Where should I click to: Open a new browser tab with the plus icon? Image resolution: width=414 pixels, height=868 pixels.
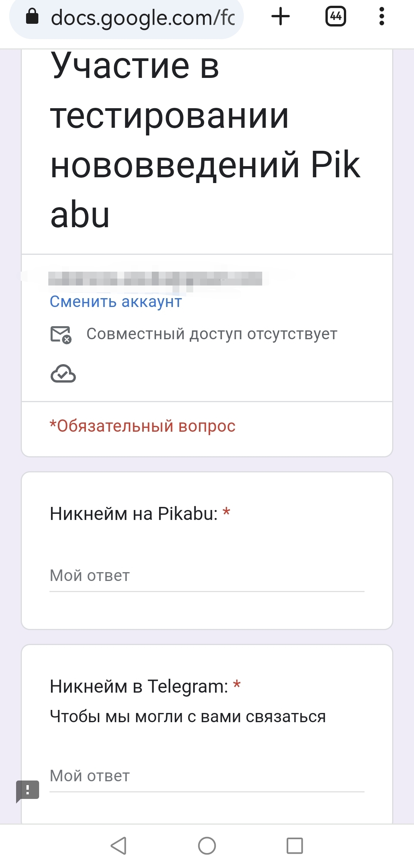coord(281,17)
